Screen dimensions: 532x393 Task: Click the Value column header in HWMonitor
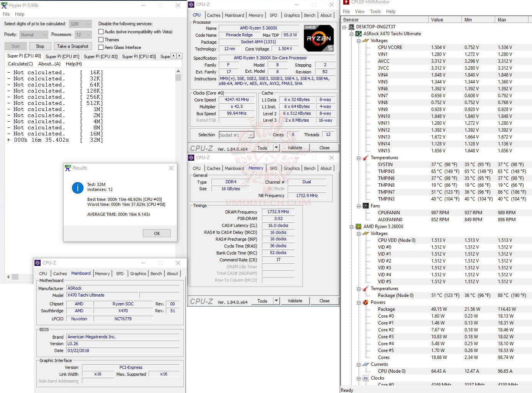tap(445, 20)
